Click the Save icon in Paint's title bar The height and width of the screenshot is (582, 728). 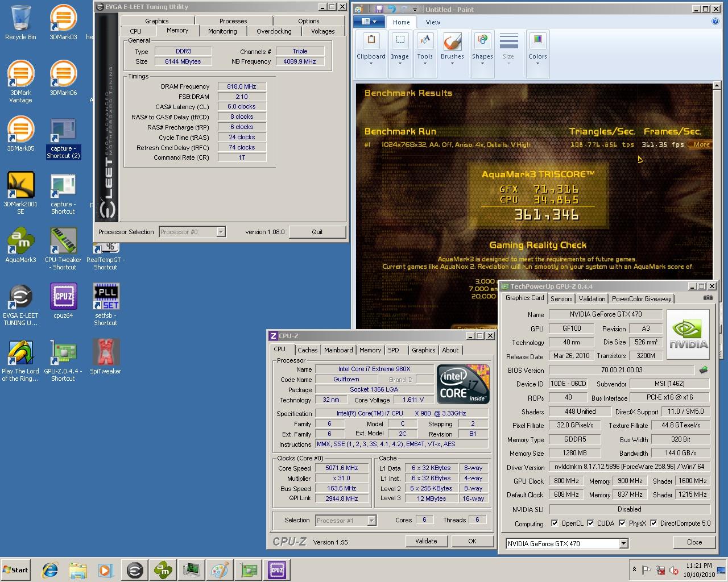[379, 9]
